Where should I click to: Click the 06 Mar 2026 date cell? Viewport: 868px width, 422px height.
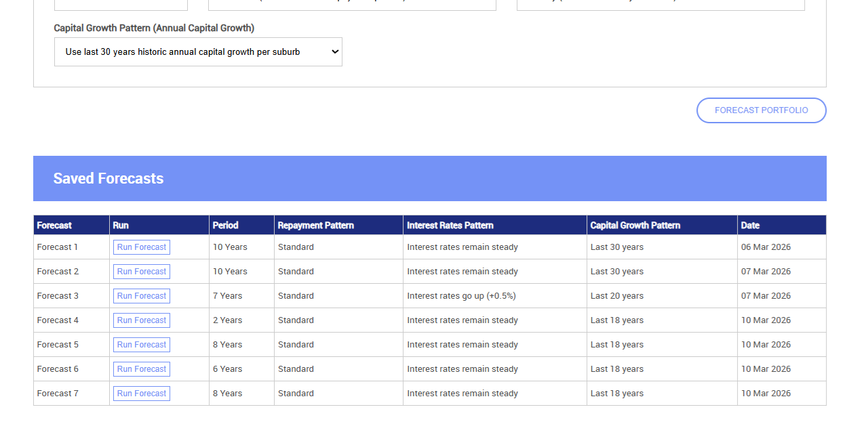coord(766,247)
